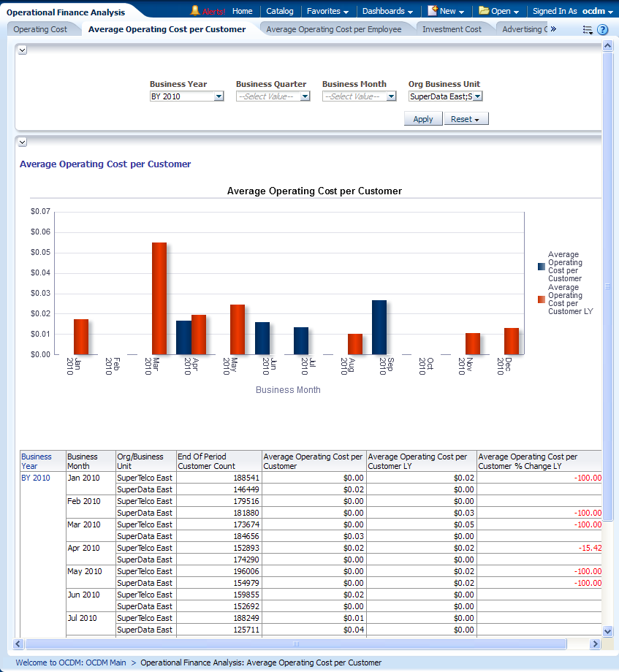619x672 pixels.
Task: Open the Business Month dropdown
Action: click(x=391, y=96)
